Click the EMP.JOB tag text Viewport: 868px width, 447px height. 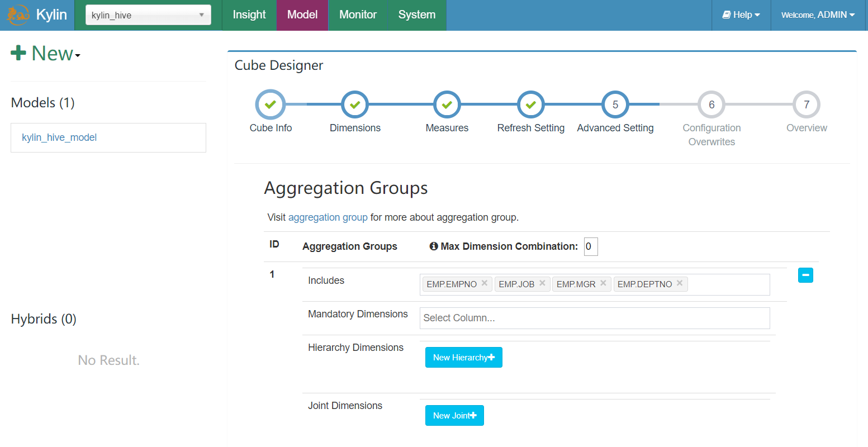(x=516, y=284)
